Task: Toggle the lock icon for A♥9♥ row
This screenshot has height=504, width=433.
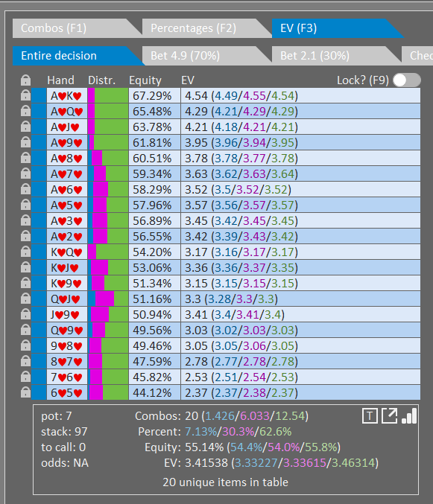Action: coord(25,142)
